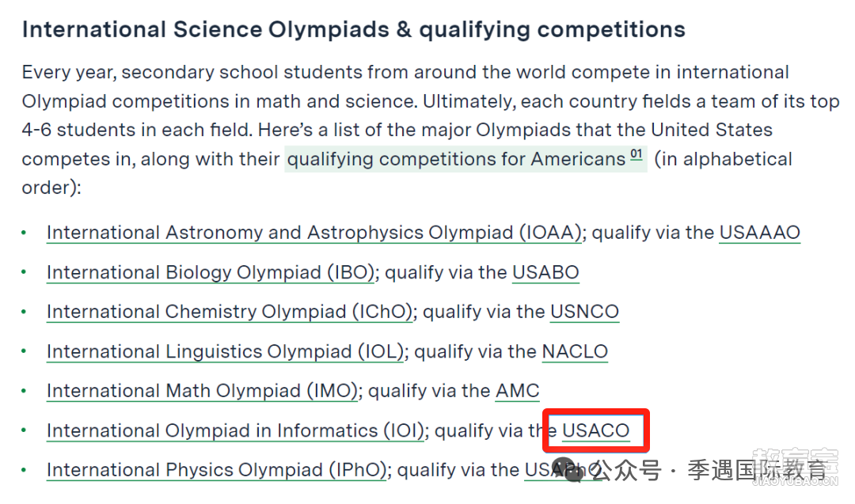Image resolution: width=855 pixels, height=504 pixels.
Task: Open the International Astronomy and Astrophysics Olympiad link
Action: coord(314,233)
